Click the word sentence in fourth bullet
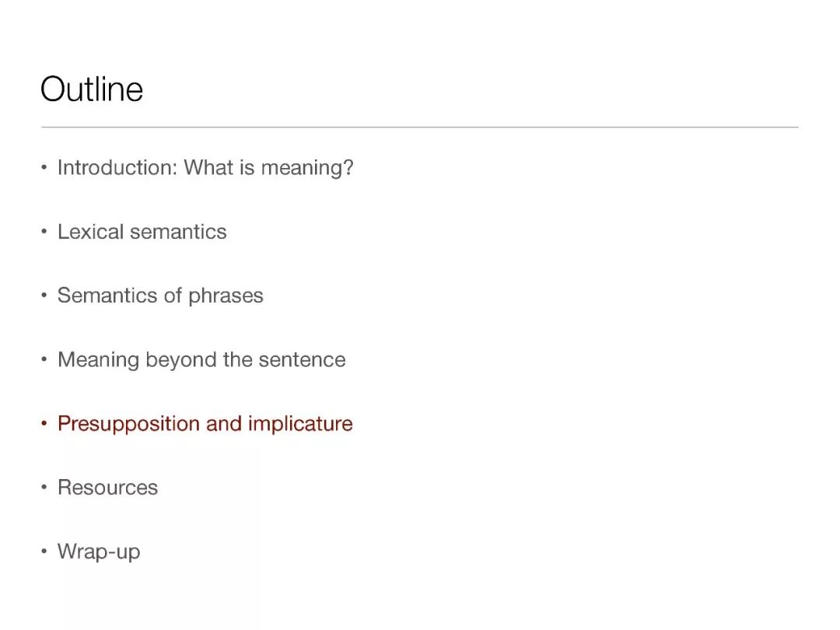Viewport: 840px width, 630px height. (x=302, y=360)
